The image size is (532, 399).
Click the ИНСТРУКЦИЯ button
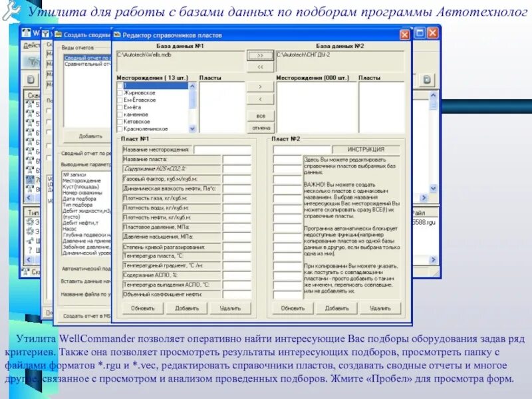366,149
